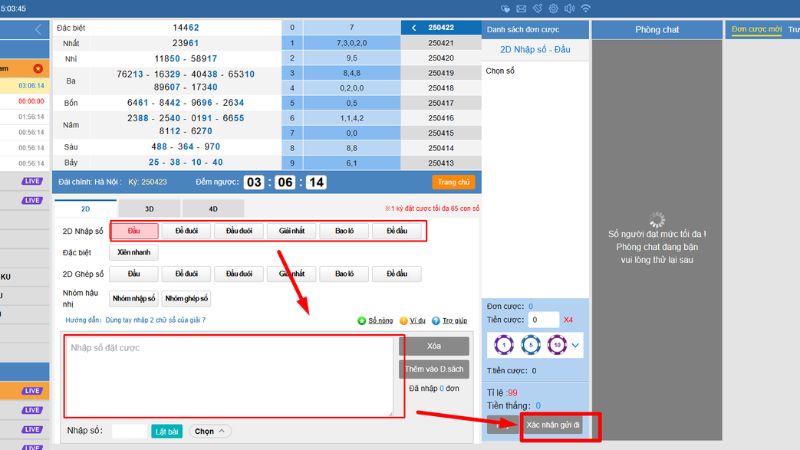Select the blue chip valued 5
Image resolution: width=800 pixels, height=450 pixels.
tap(530, 345)
